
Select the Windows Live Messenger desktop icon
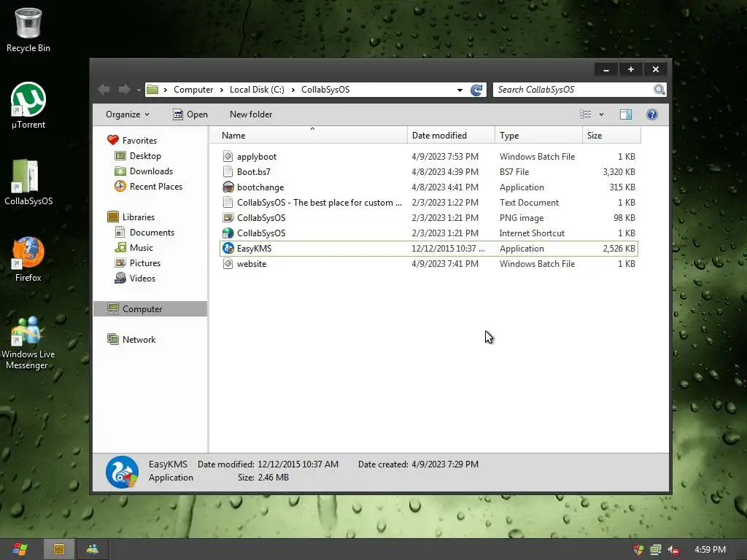[x=28, y=343]
